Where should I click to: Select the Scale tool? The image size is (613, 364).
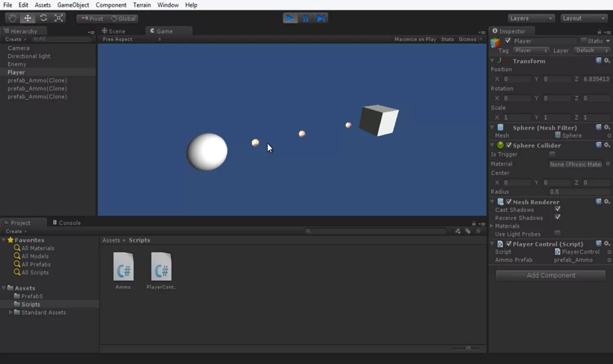pos(59,18)
